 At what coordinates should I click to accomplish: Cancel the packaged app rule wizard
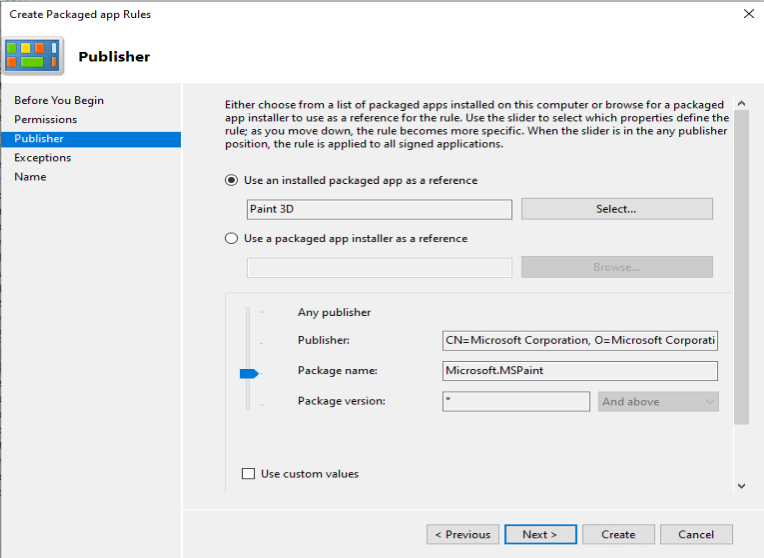[x=696, y=534]
